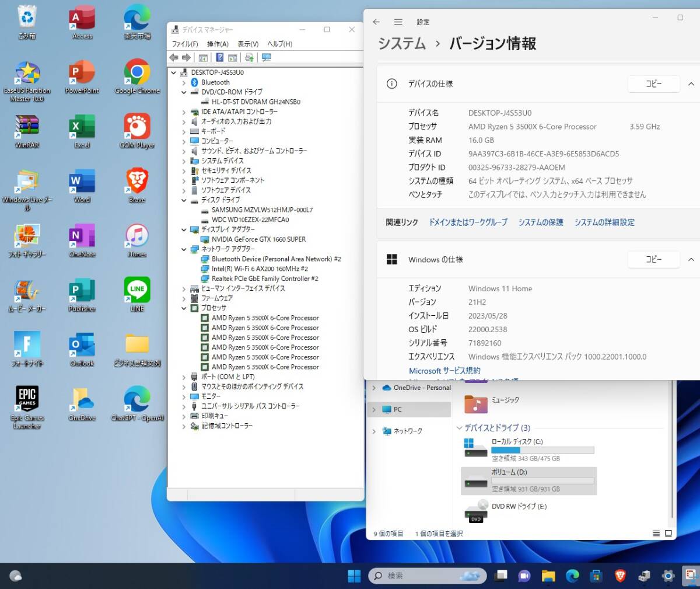The image size is (700, 589).
Task: Click the Back arrow in Device Manager toolbar
Action: [x=174, y=57]
